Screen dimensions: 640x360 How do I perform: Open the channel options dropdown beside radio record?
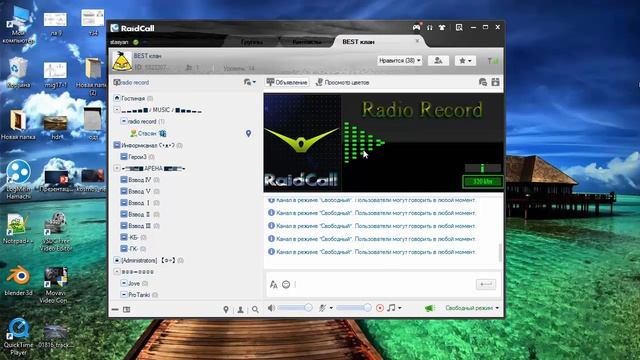pos(249,82)
